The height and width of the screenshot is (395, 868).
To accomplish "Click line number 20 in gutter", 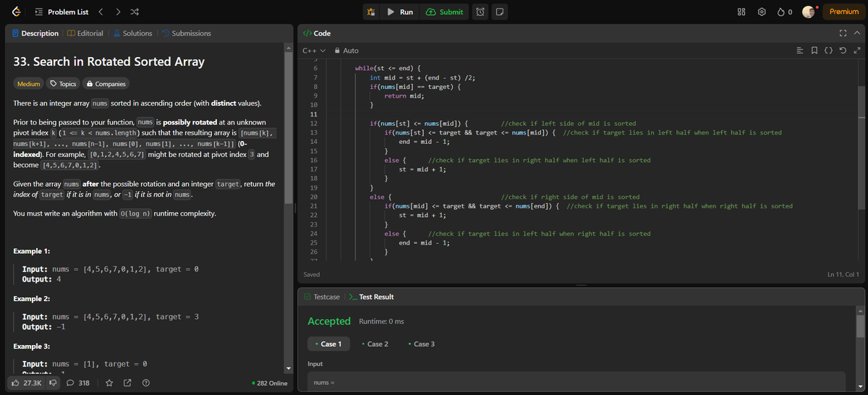I will [313, 197].
